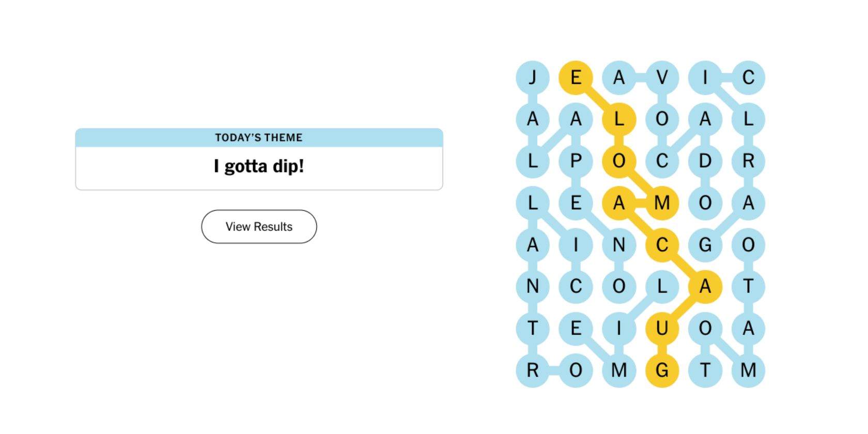Click the yellow letter G at the bottom

(663, 370)
